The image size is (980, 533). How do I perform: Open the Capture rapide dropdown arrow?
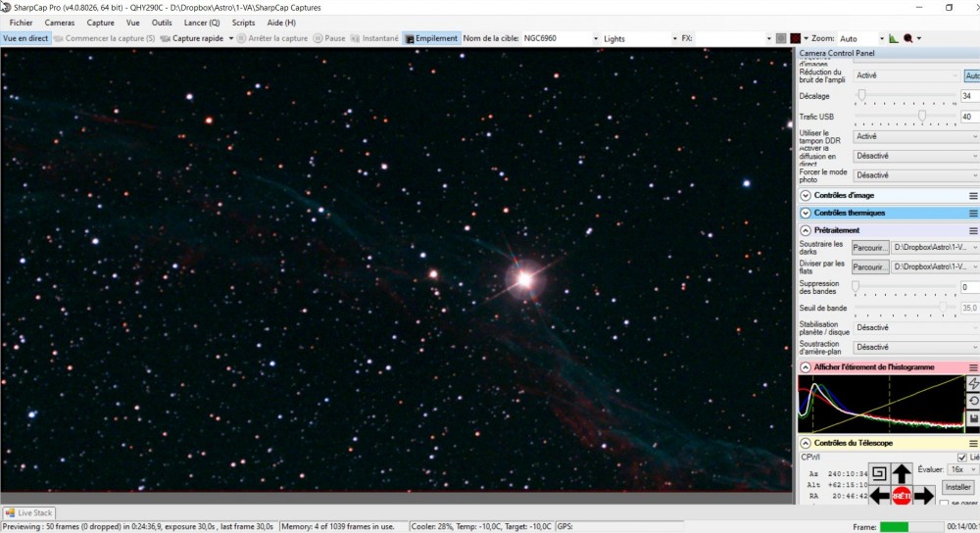(x=230, y=38)
